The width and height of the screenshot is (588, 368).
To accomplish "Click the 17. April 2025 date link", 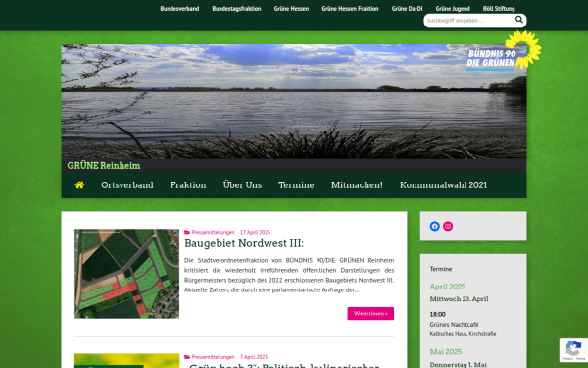I will point(255,233).
